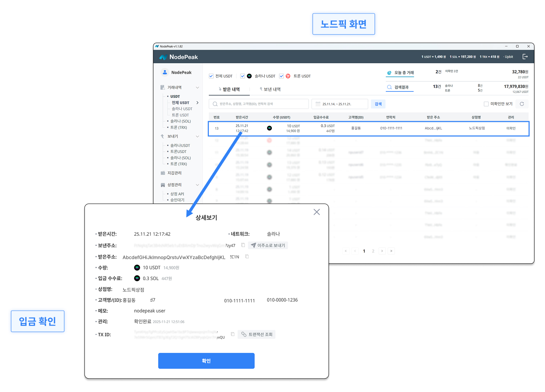Collapse the 거래내역 sidebar section
The height and width of the screenshot is (392, 545).
(x=197, y=87)
